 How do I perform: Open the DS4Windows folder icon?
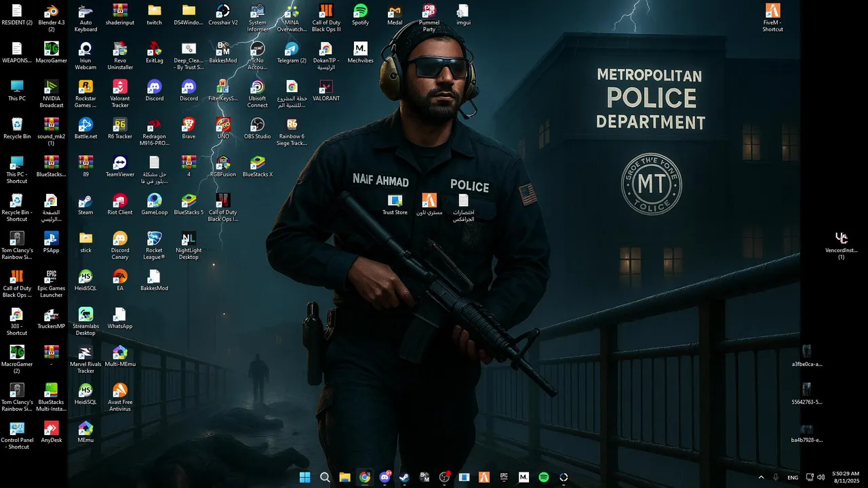tap(189, 15)
